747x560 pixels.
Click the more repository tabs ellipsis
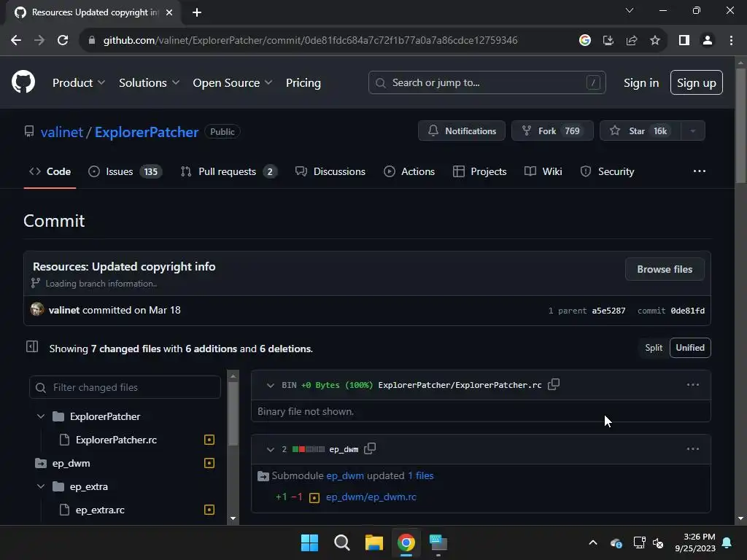point(700,171)
